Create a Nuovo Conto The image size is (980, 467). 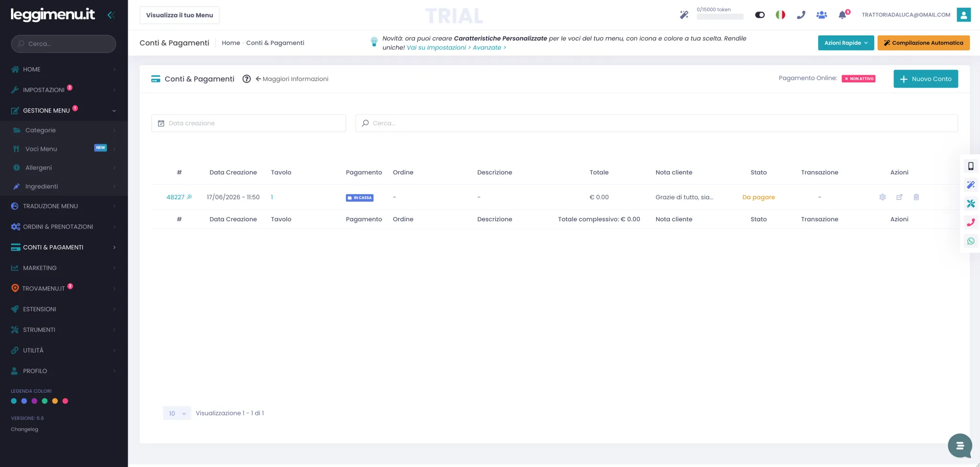click(x=926, y=79)
